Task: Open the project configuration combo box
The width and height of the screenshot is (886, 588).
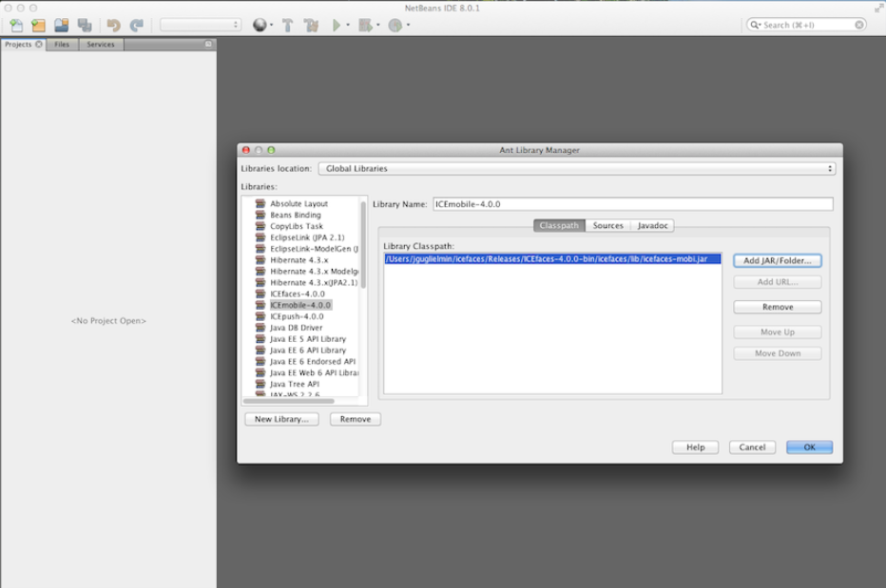Action: pos(200,26)
